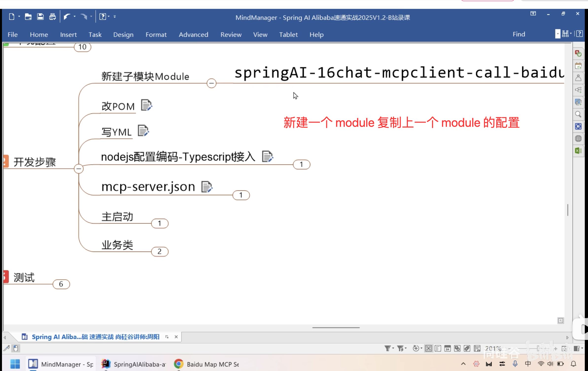
Task: Click the Excel icon in right sidebar
Action: pyautogui.click(x=578, y=150)
